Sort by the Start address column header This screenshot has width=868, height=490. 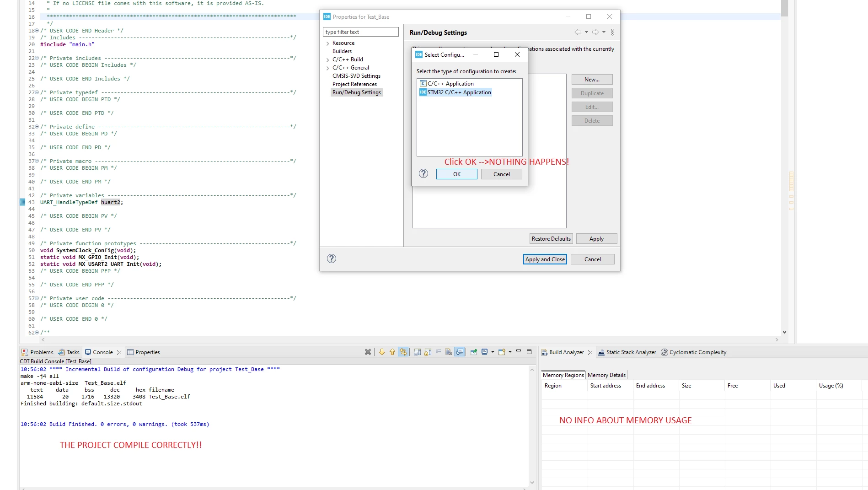pos(611,386)
